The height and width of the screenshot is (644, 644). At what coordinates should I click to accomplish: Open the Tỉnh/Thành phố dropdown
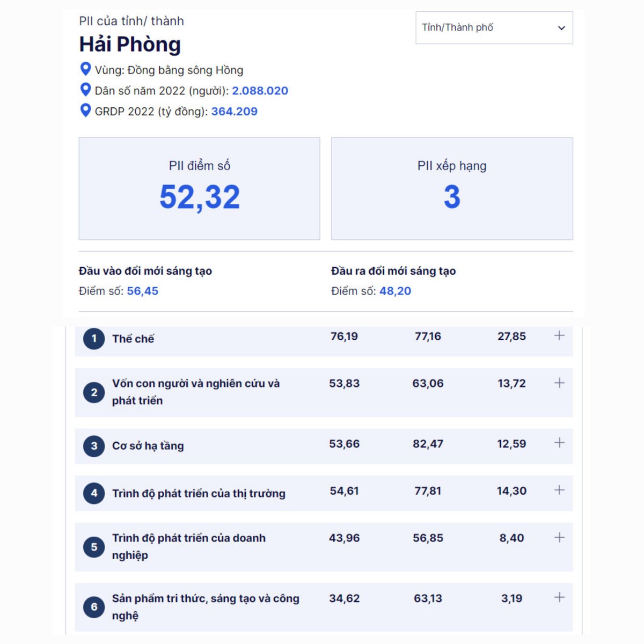pos(493,28)
